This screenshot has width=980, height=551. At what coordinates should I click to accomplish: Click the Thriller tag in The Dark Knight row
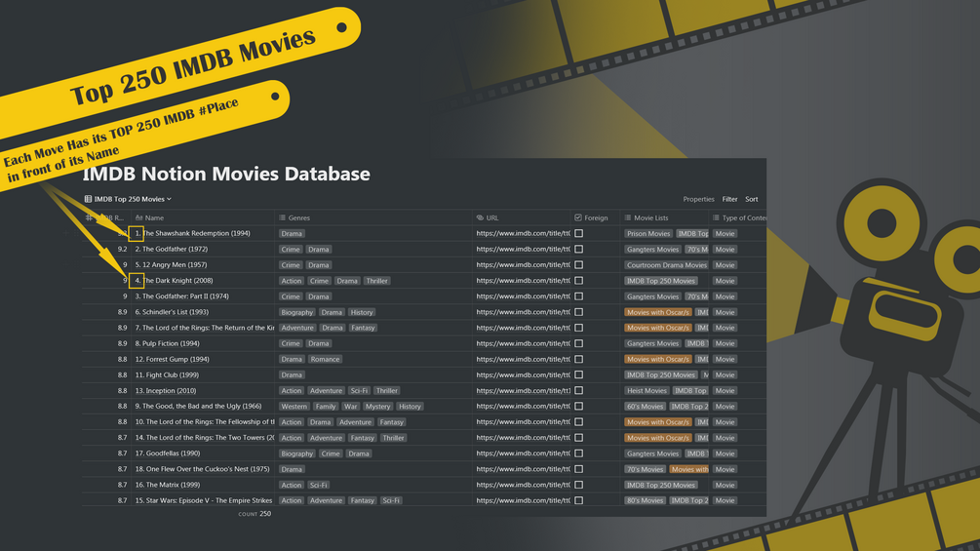pos(376,281)
